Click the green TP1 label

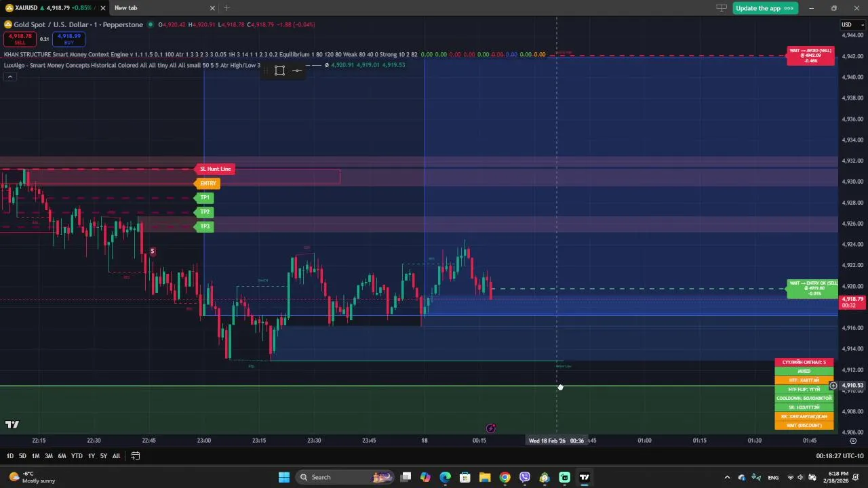[204, 198]
